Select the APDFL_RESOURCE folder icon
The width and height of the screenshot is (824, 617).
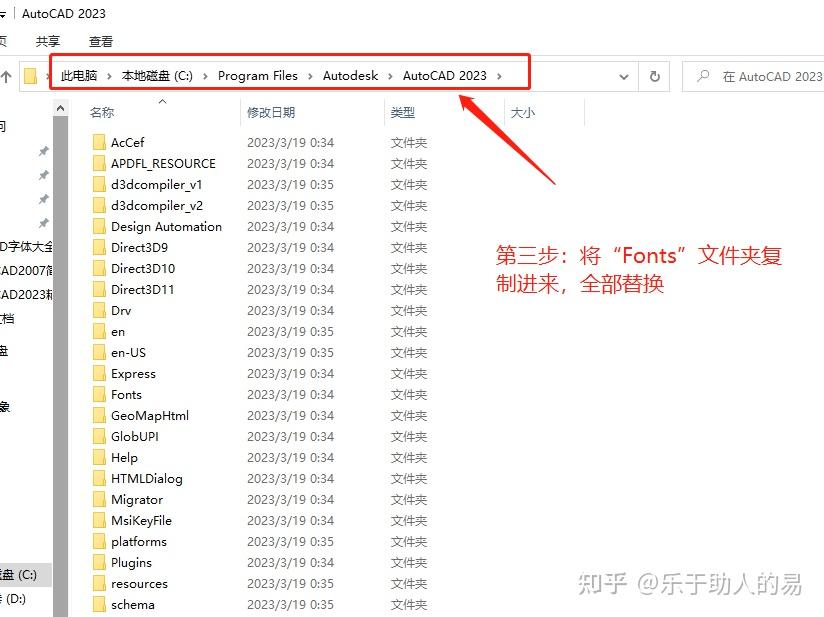pos(99,163)
